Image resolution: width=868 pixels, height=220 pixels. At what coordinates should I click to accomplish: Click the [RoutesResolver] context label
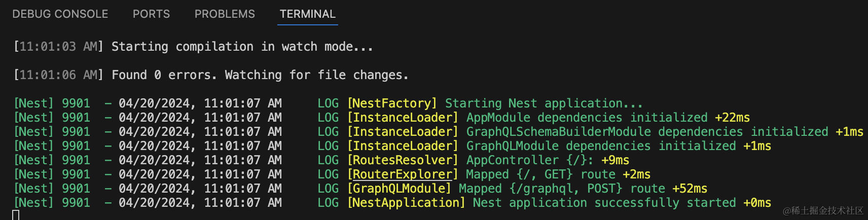[x=403, y=160]
